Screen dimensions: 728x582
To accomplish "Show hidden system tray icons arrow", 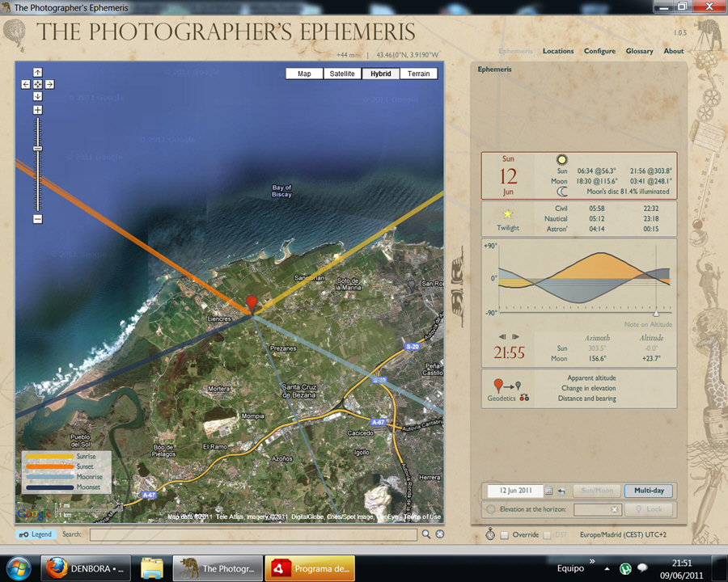I will pos(607,568).
